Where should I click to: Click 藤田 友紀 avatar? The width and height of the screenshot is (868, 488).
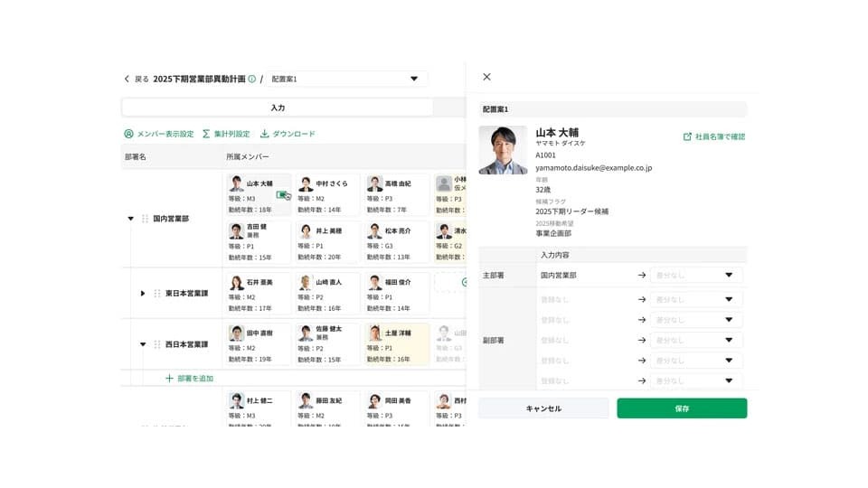tap(306, 401)
